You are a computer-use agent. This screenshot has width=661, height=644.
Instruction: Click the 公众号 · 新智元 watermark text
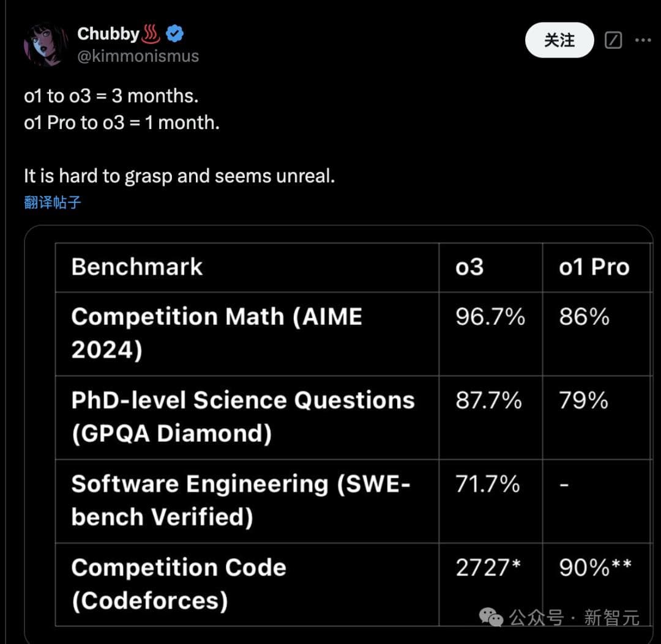click(574, 618)
